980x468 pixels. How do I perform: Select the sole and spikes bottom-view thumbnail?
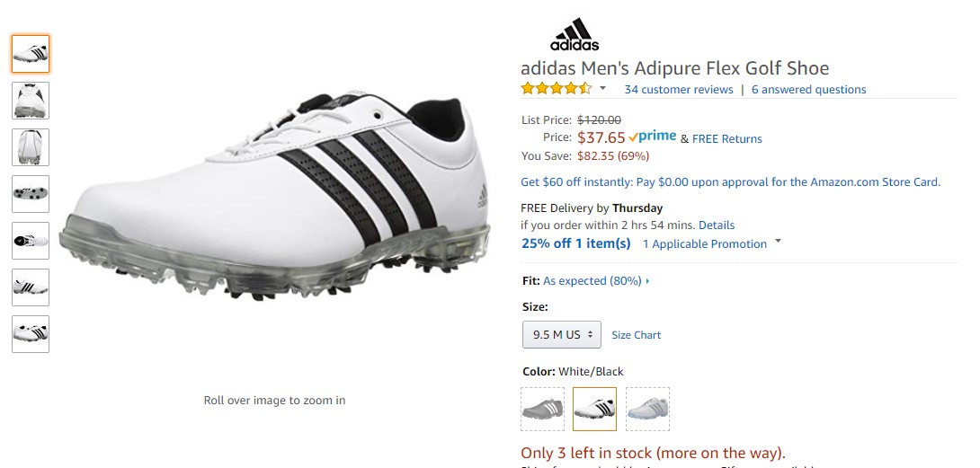(31, 194)
